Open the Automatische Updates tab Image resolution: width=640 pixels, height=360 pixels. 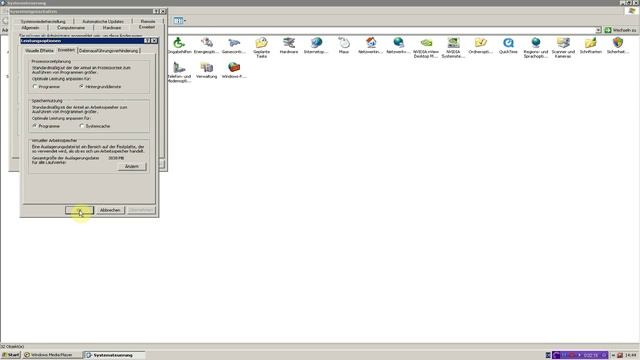click(x=103, y=21)
